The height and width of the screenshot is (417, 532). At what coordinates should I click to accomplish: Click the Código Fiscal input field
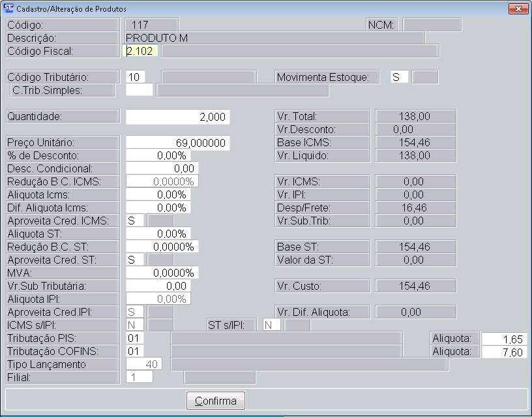[x=140, y=51]
